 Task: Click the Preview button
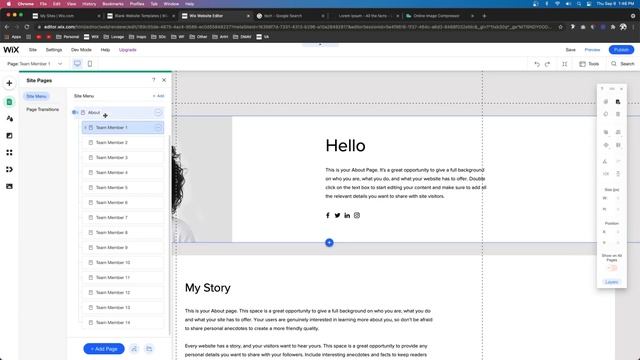(x=592, y=50)
